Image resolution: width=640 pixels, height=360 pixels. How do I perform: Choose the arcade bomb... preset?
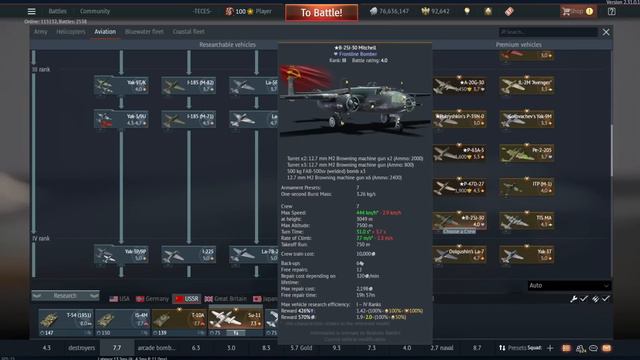pyautogui.click(x=156, y=348)
